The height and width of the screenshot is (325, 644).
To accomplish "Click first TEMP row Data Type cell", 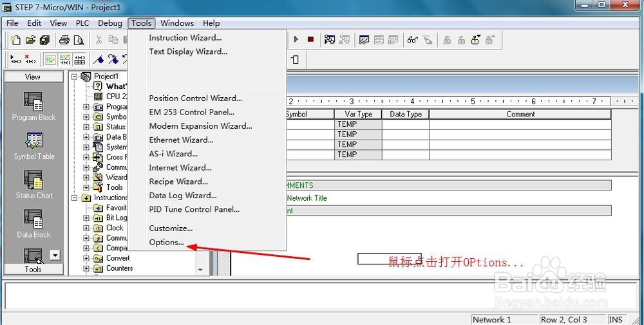I will [x=405, y=124].
